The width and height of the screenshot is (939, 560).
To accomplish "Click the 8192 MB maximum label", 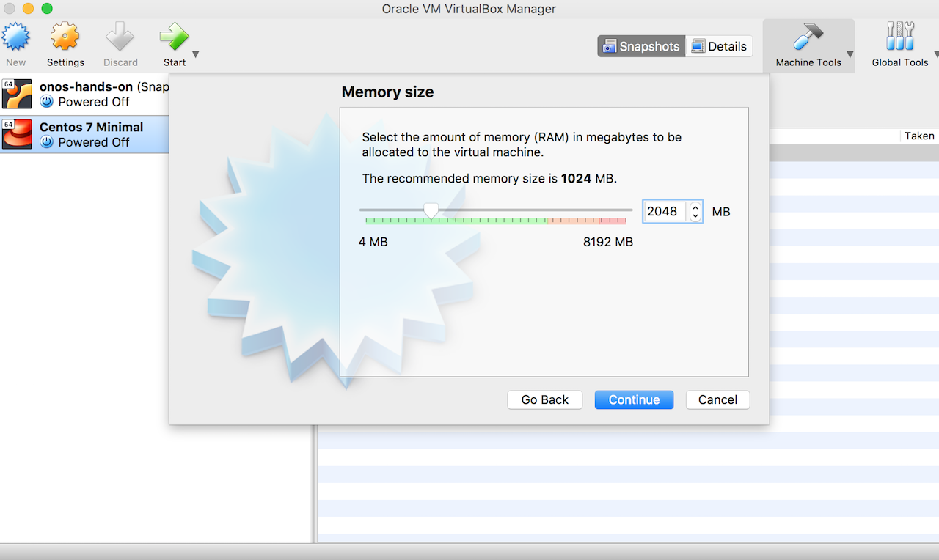I will (x=608, y=242).
